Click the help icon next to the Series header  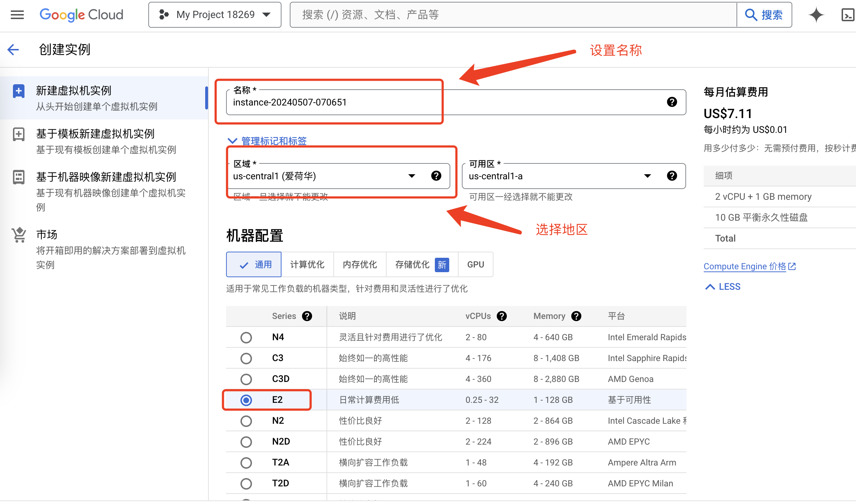click(307, 316)
